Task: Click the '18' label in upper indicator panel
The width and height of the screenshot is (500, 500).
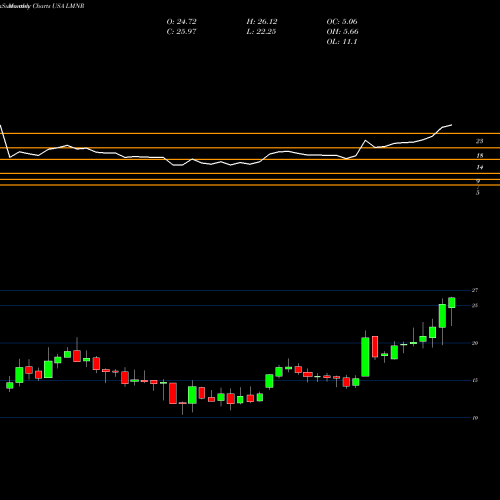Action: click(x=479, y=156)
